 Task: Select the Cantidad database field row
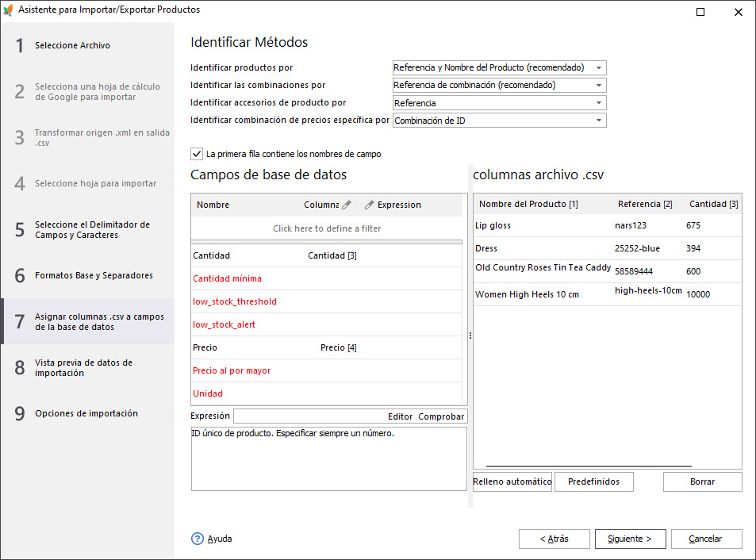pos(326,256)
